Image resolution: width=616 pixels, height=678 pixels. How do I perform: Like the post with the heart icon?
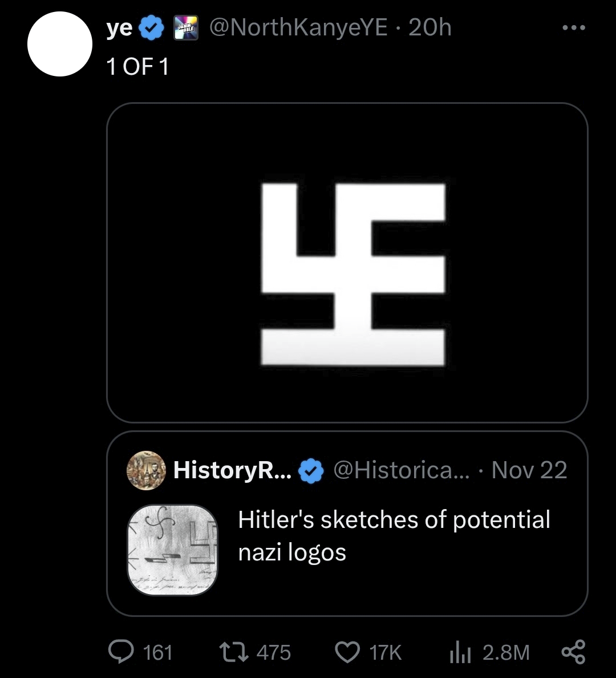coord(347,652)
